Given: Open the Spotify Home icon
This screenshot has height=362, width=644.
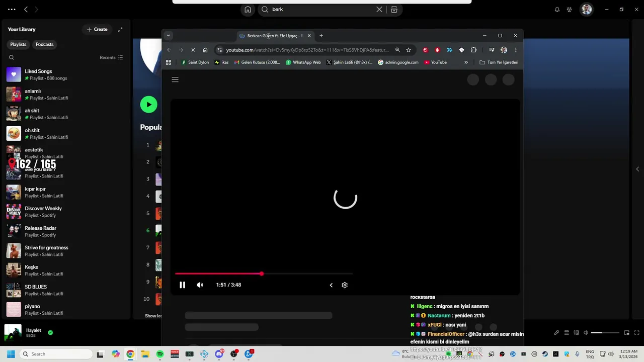Looking at the screenshot, I should [x=248, y=10].
